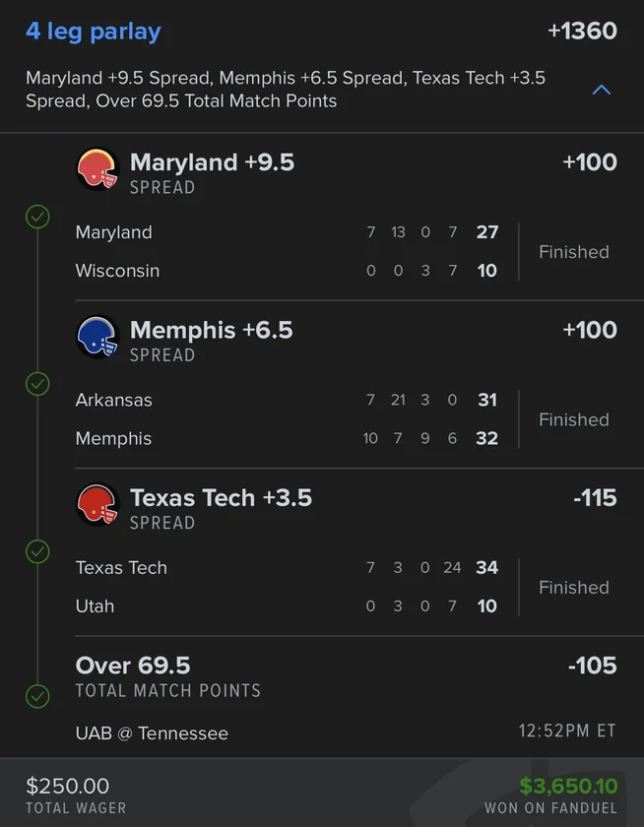
Task: Select the Texas Tech +3.5 spread heading
Action: (221, 497)
